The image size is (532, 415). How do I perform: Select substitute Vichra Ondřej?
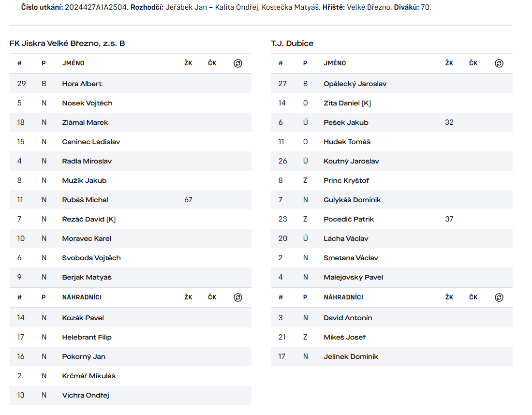tap(86, 395)
